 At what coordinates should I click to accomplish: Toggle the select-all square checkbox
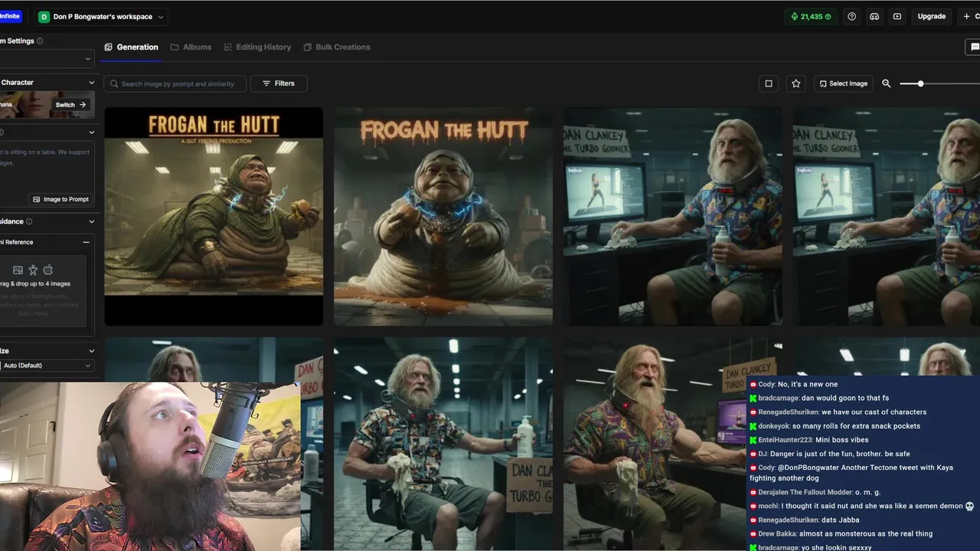coord(769,83)
